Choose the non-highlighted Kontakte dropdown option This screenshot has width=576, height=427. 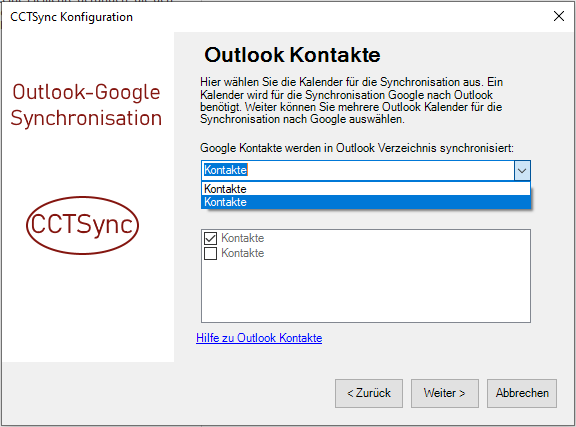pyautogui.click(x=366, y=189)
